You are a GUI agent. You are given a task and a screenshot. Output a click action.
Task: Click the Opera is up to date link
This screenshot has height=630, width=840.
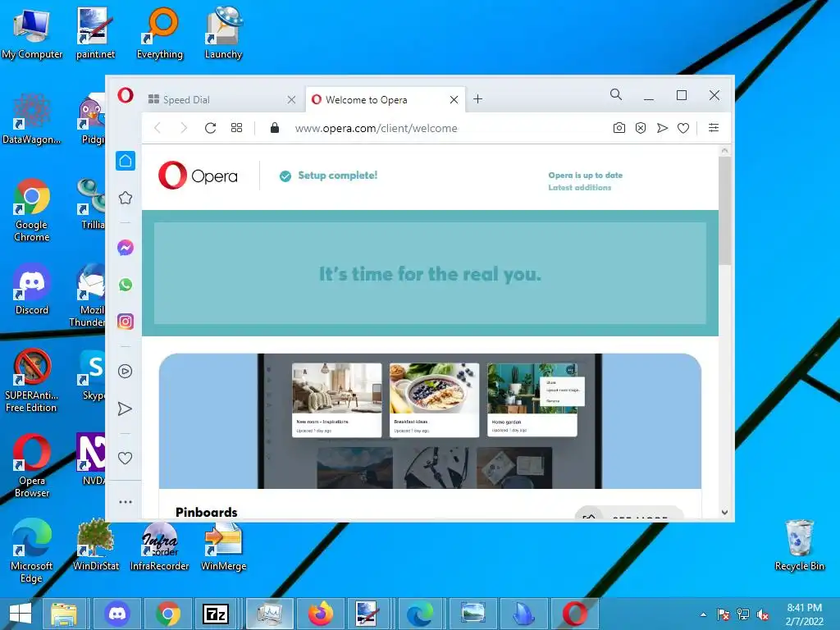(585, 176)
